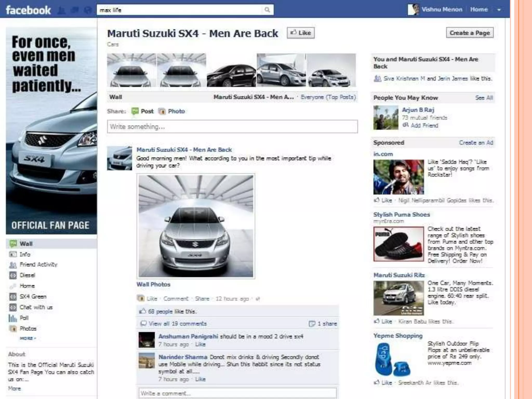Open notifications globe icon in header
The width and height of the screenshot is (532, 399).
[88, 10]
